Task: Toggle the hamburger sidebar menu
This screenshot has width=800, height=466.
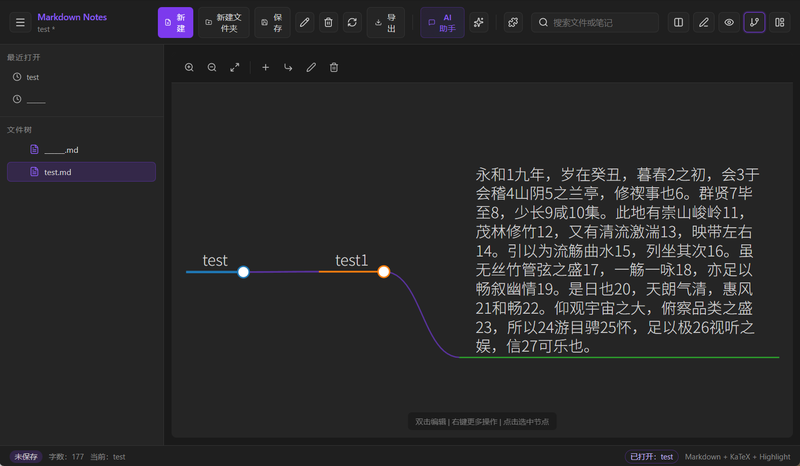Action: coord(20,22)
